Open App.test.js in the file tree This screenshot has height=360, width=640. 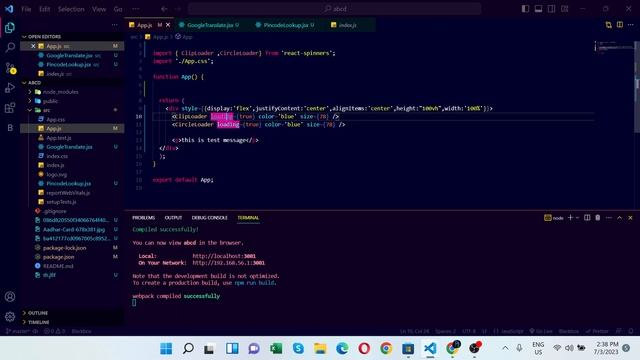pyautogui.click(x=59, y=138)
